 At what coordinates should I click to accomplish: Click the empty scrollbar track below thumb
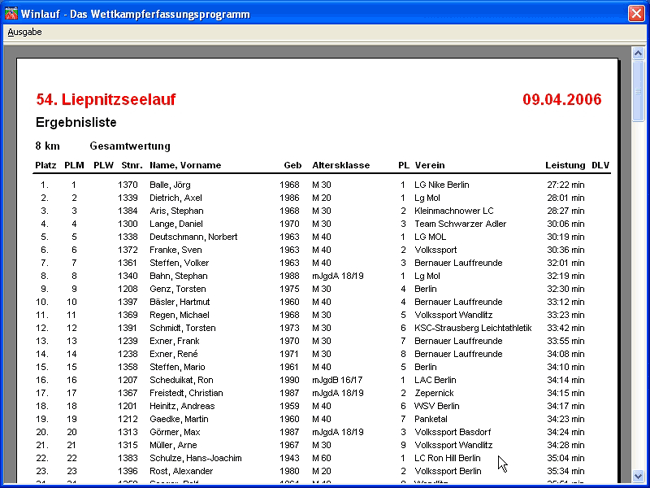click(639, 300)
